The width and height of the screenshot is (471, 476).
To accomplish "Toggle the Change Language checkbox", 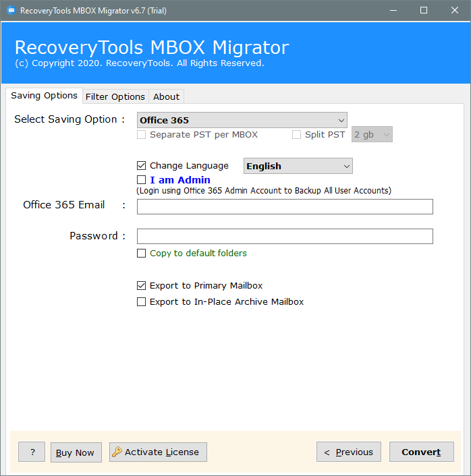I will point(141,165).
